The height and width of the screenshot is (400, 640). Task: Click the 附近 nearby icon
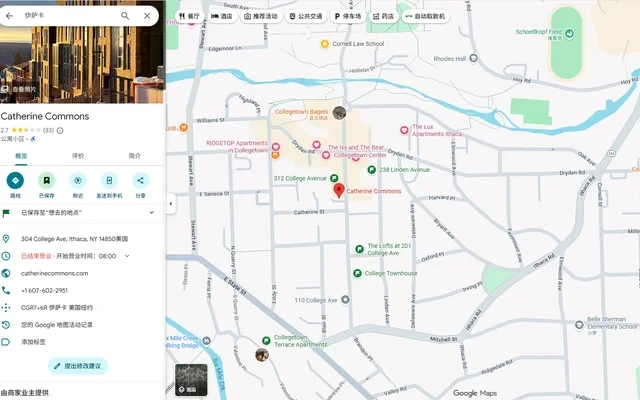point(78,181)
